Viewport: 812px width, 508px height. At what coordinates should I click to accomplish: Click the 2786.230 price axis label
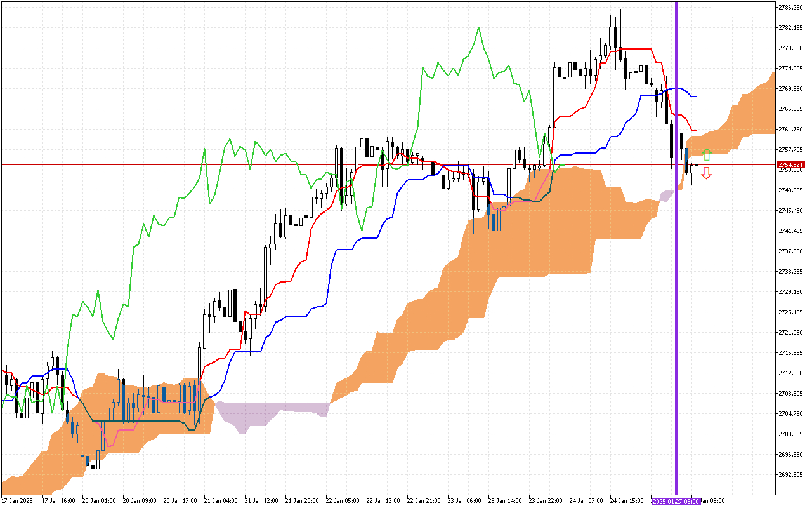click(x=790, y=8)
